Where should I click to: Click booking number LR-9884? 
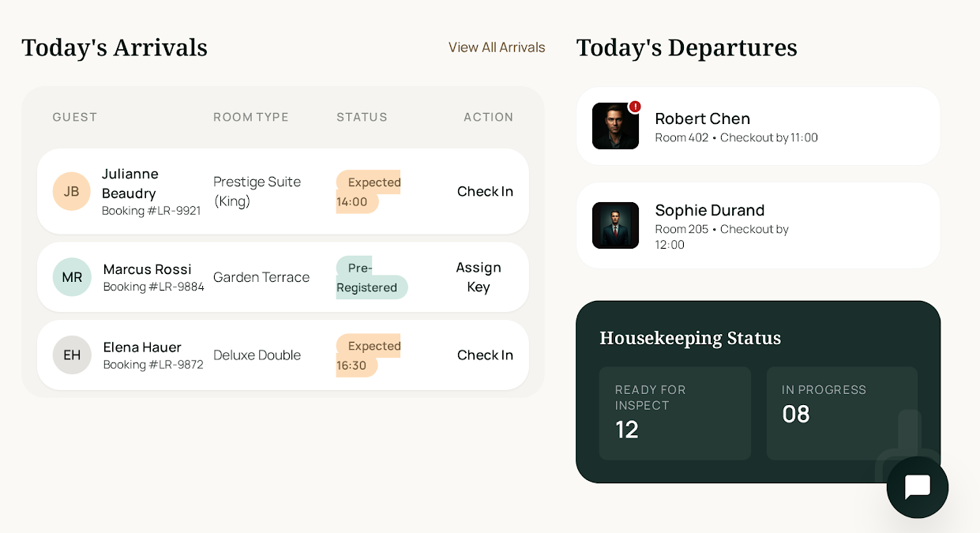(x=154, y=287)
